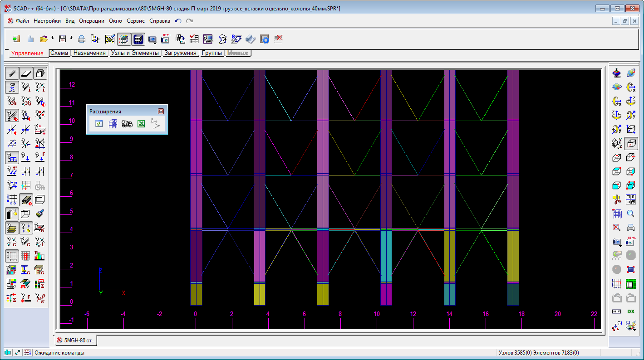Toggle the solid elements display filter
The height and width of the screenshot is (360, 644).
[40, 73]
